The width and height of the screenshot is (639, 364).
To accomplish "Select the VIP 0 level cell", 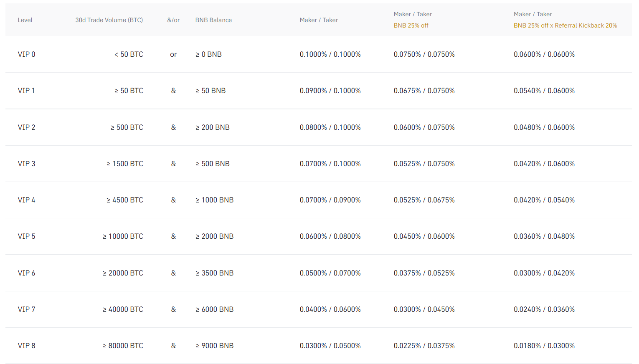I will [x=26, y=54].
